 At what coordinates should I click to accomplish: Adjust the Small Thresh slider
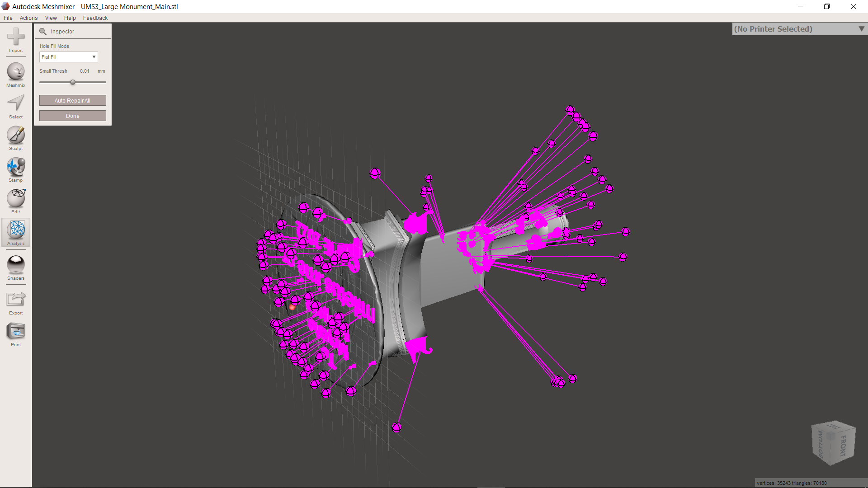72,82
